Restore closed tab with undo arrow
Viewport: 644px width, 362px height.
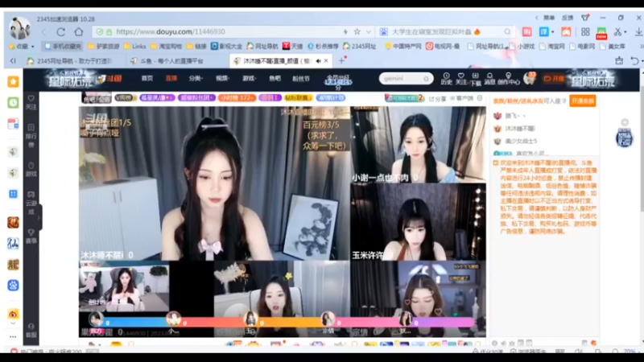tap(634, 61)
